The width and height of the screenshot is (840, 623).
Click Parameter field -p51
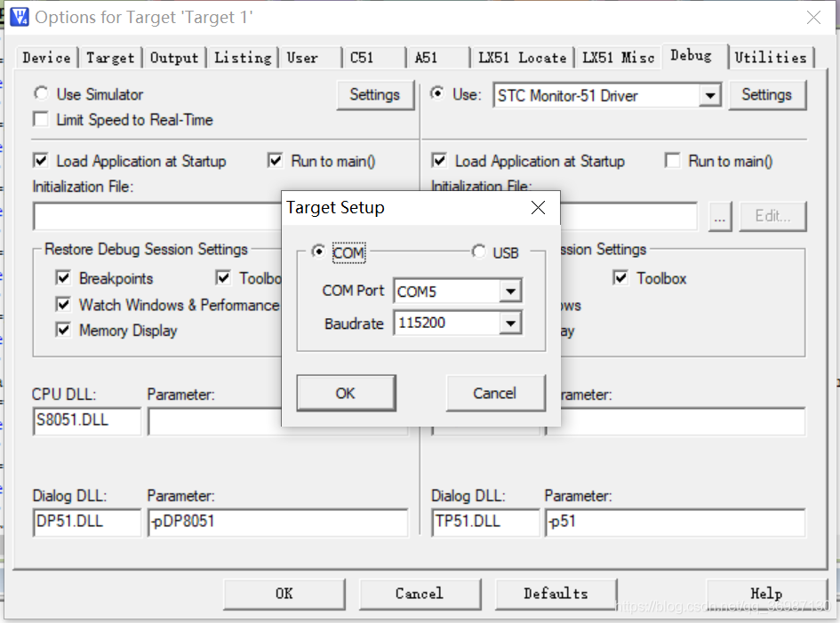(675, 522)
